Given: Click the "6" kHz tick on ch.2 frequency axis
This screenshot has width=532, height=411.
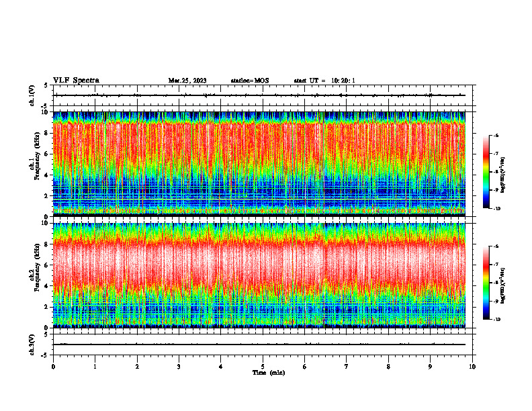Looking at the screenshot, I should (46, 265).
